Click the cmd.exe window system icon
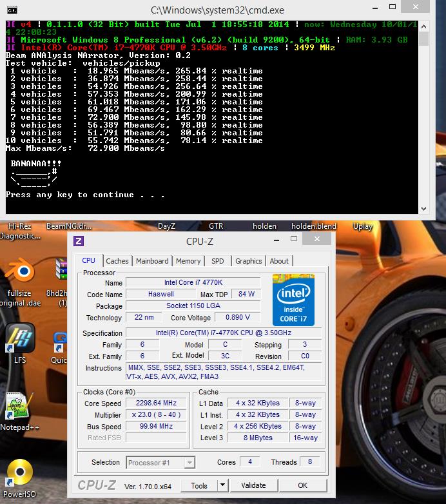 pos(12,10)
